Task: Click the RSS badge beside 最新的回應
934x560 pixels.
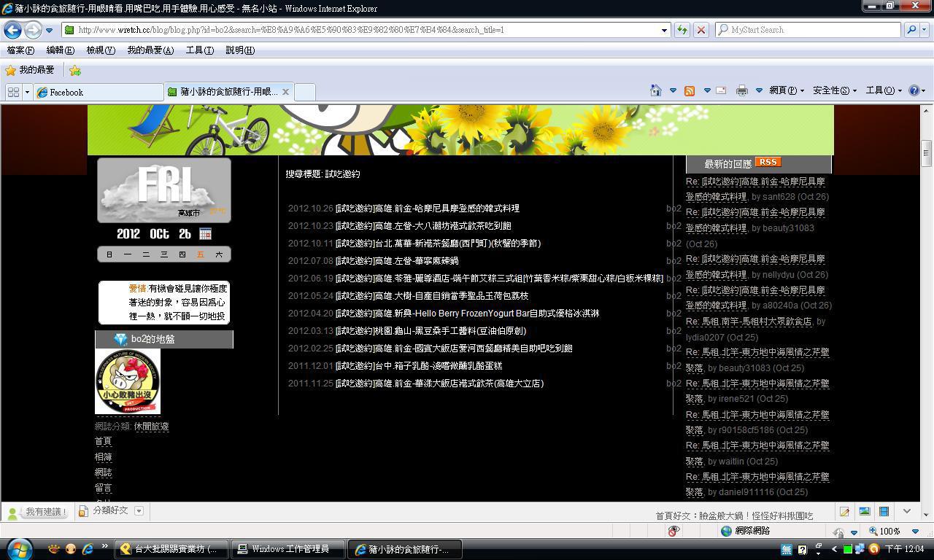Action: (x=768, y=162)
